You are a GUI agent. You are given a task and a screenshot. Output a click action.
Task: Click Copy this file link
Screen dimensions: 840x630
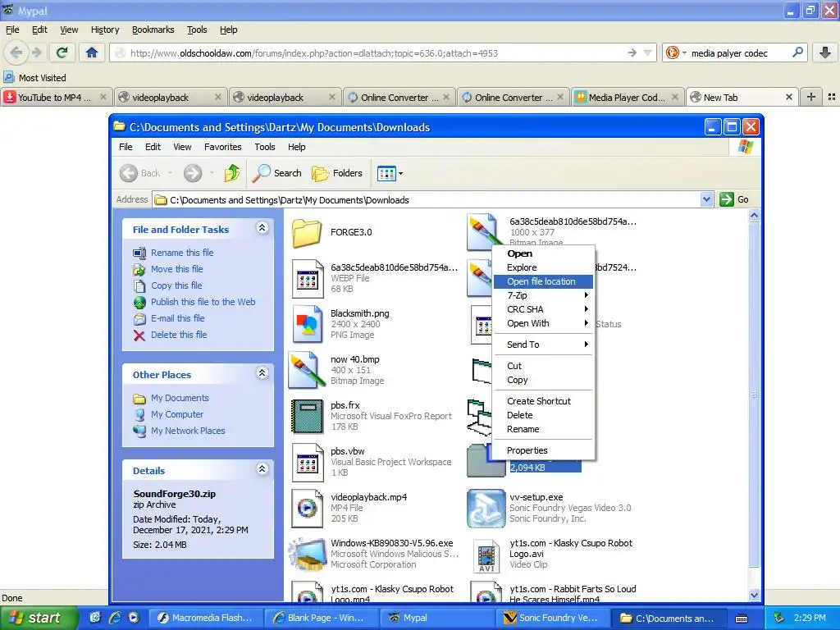pos(176,285)
